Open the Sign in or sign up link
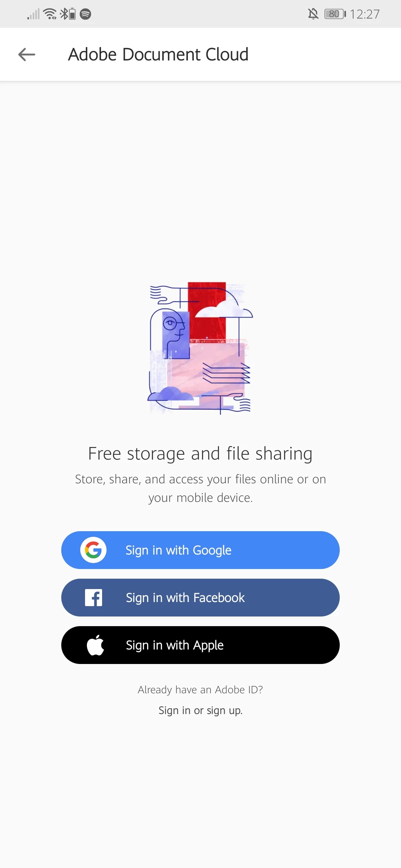Image resolution: width=401 pixels, height=868 pixels. click(200, 710)
